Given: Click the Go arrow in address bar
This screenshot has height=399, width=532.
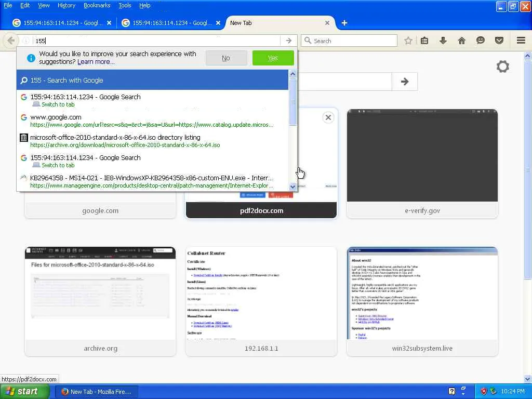Looking at the screenshot, I should coord(289,41).
